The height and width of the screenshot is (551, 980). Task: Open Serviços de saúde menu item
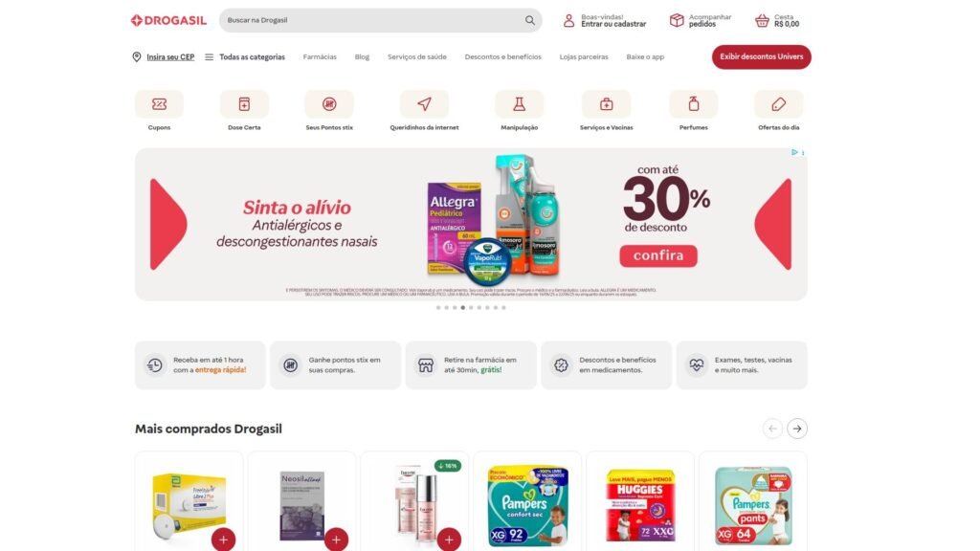coord(417,56)
